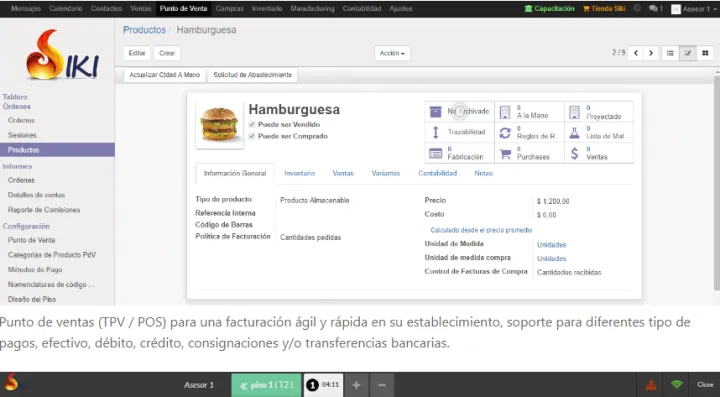Screen dimensions: 720x397
Task: Open Tienda Siki shop link
Action: (x=604, y=9)
